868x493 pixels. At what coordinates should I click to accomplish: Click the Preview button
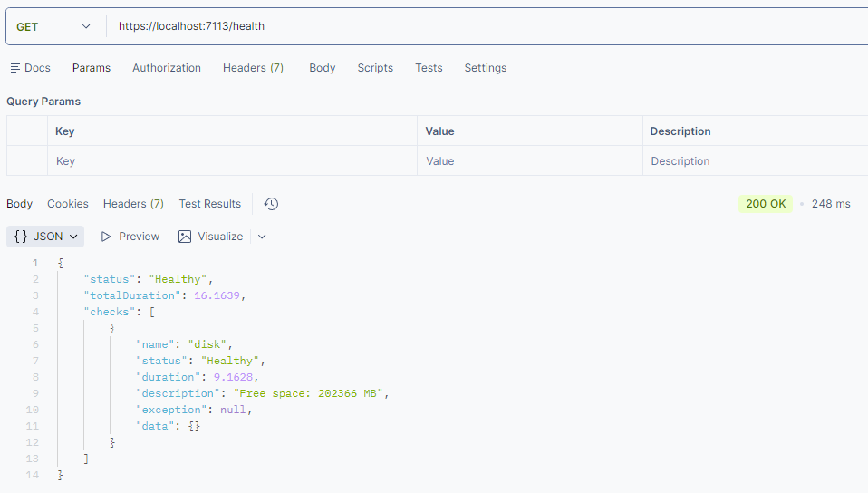130,237
